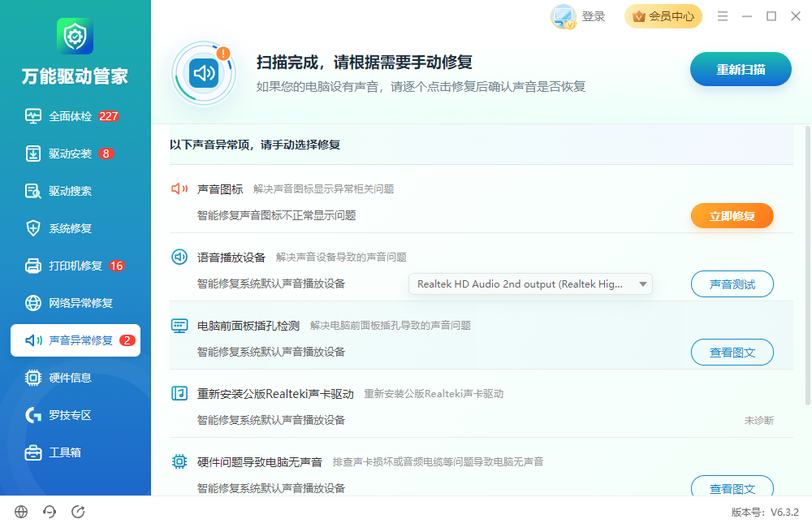The width and height of the screenshot is (812, 528).
Task: Click the 驱动安装 download icon
Action: point(33,154)
